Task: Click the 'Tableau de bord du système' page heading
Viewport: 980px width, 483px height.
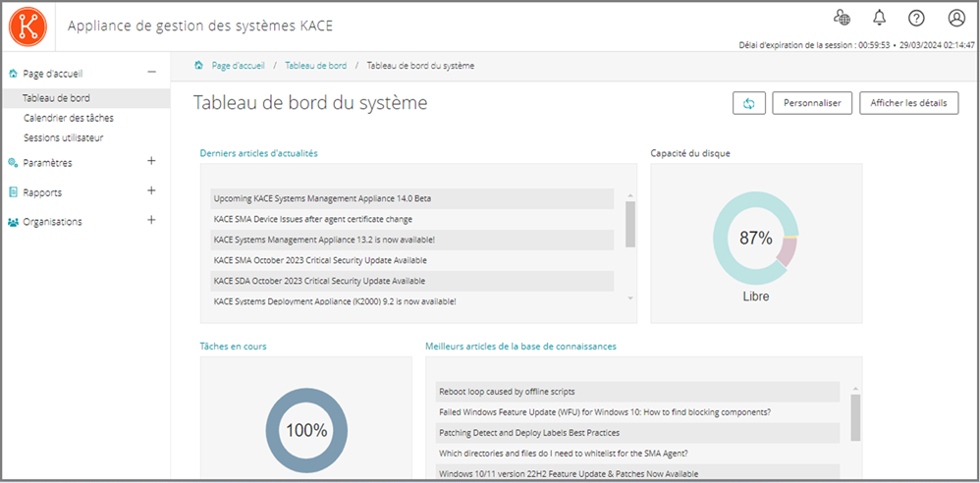Action: pos(310,103)
